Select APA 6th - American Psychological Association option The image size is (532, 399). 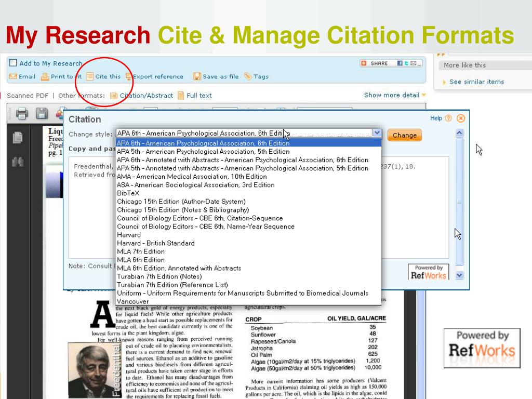[249, 143]
